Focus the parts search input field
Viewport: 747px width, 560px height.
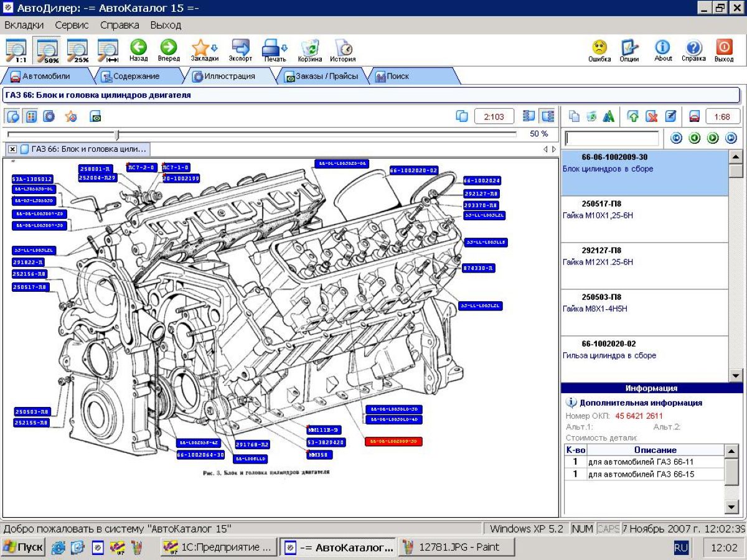611,138
